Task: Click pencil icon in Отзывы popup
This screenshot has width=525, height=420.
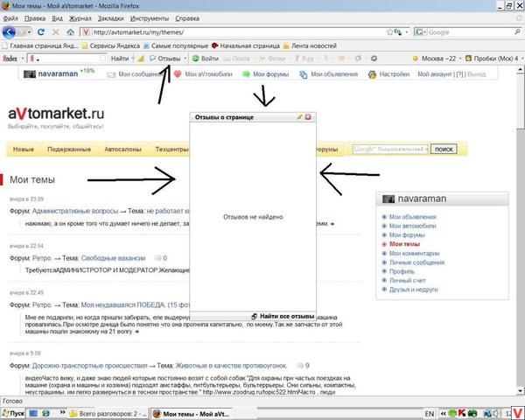Action: pos(299,117)
